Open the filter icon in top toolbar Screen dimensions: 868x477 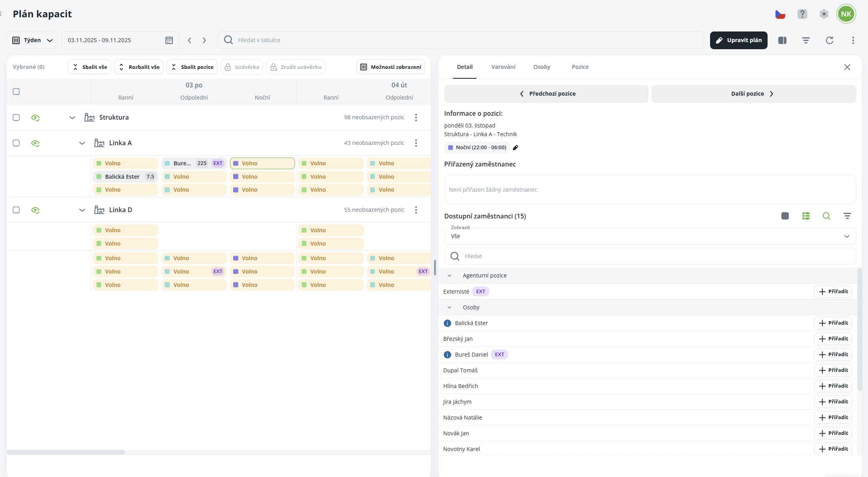tap(806, 40)
